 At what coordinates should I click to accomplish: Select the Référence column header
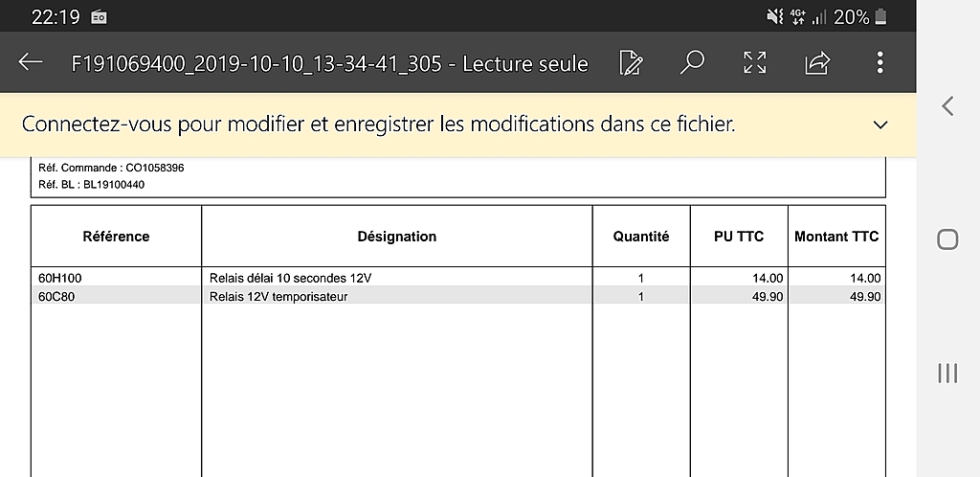point(116,237)
